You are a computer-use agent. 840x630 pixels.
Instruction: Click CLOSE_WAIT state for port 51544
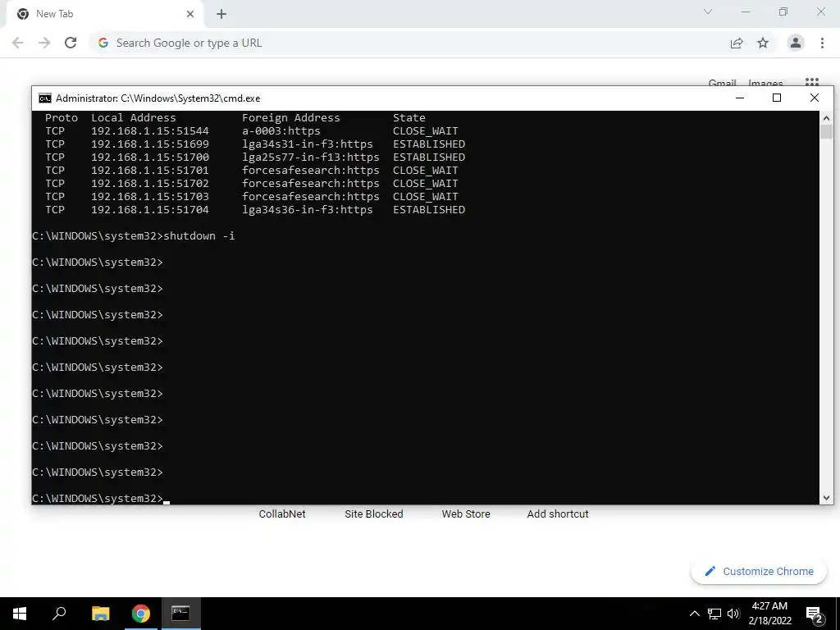coord(426,130)
